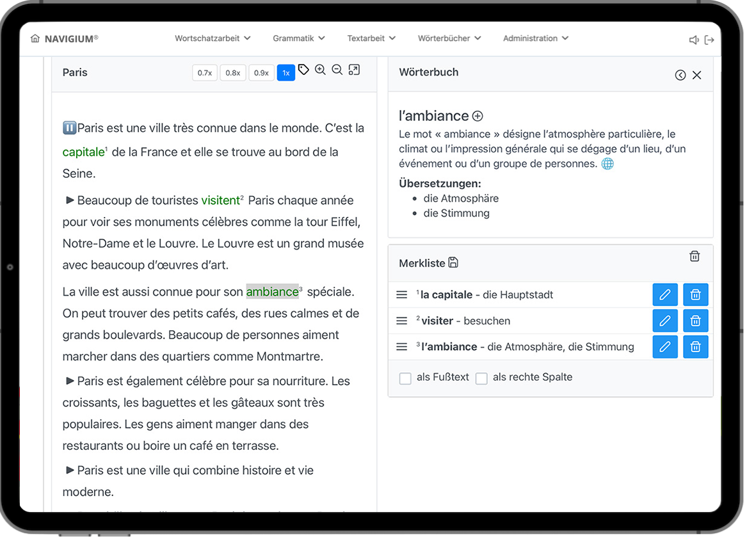The image size is (756, 544).
Task: Delete the 'visiter' entry from Merkliste
Action: click(695, 321)
